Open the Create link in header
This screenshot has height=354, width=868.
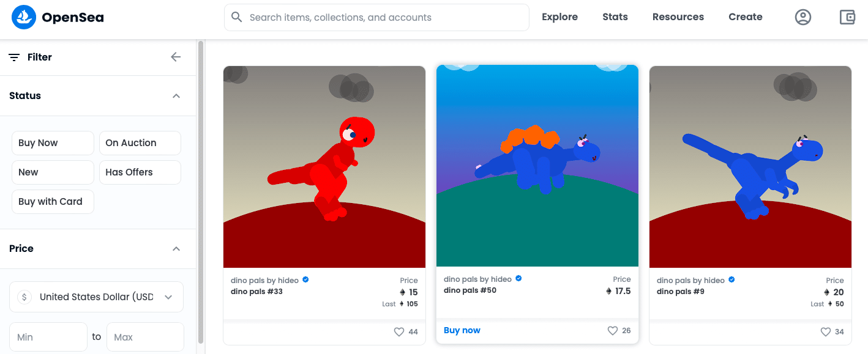click(x=746, y=17)
